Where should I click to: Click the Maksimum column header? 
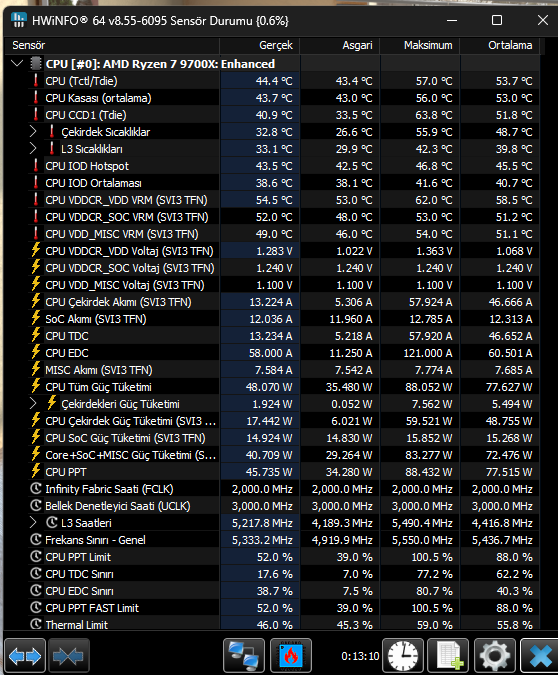420,45
